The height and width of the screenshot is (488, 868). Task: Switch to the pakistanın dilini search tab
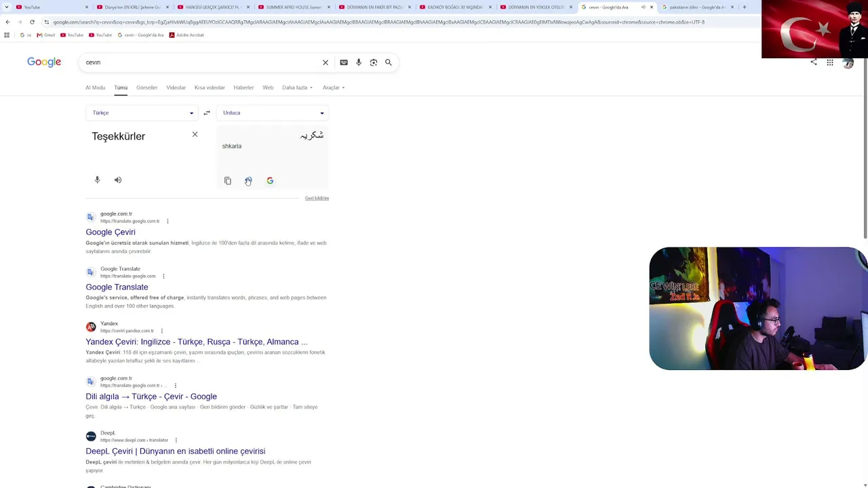697,7
